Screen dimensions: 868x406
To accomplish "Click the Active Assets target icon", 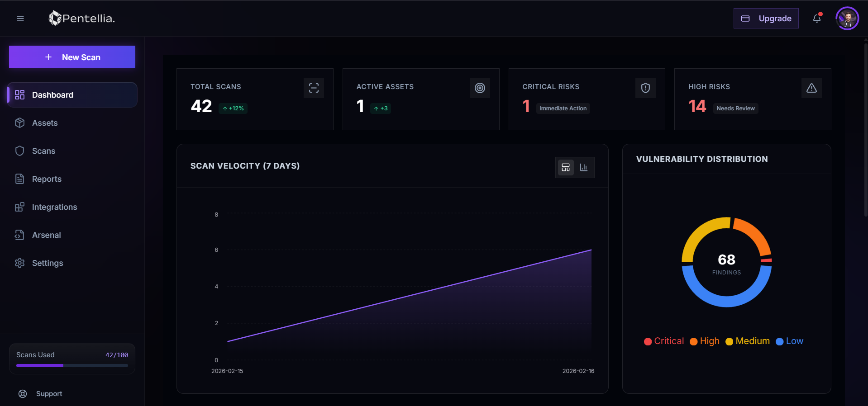I will tap(480, 88).
